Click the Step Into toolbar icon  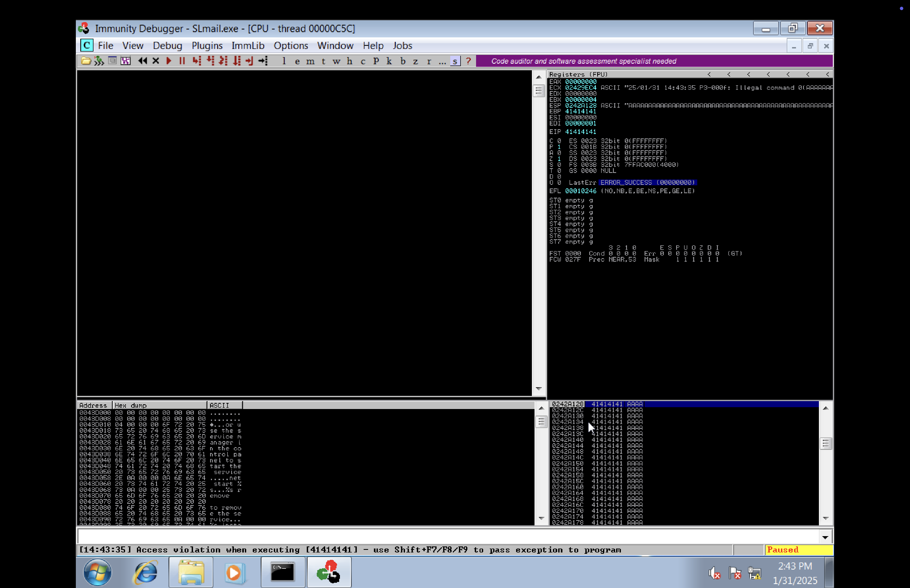click(x=197, y=61)
